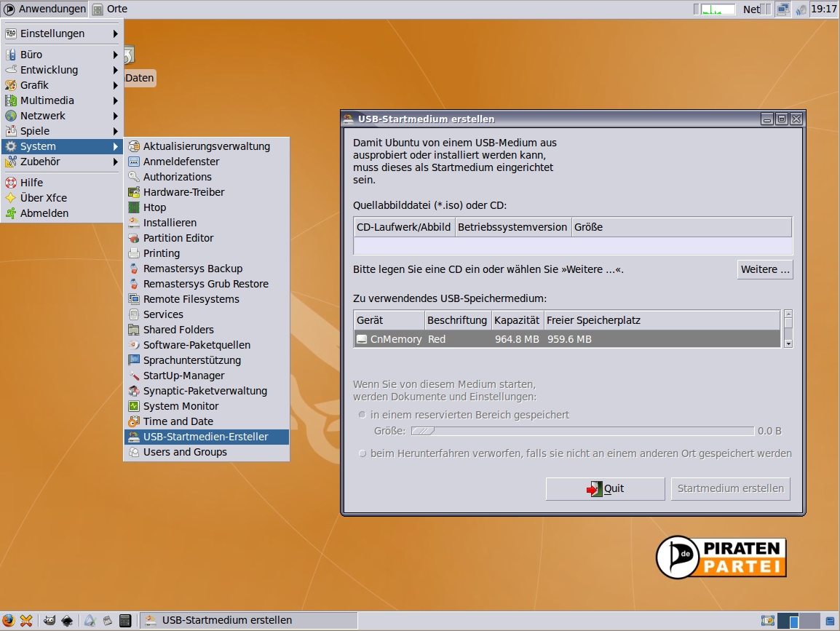This screenshot has width=840, height=631.
Task: Click the Weitere ... button
Action: coord(764,269)
